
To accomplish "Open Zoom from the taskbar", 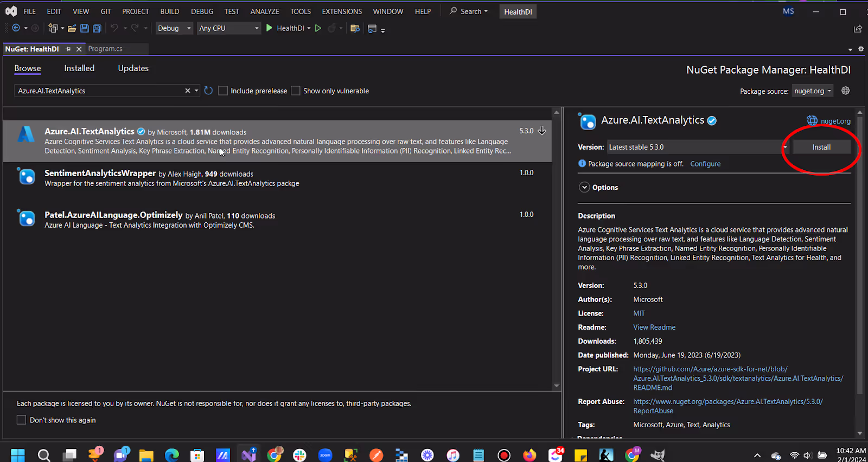I will pyautogui.click(x=325, y=455).
